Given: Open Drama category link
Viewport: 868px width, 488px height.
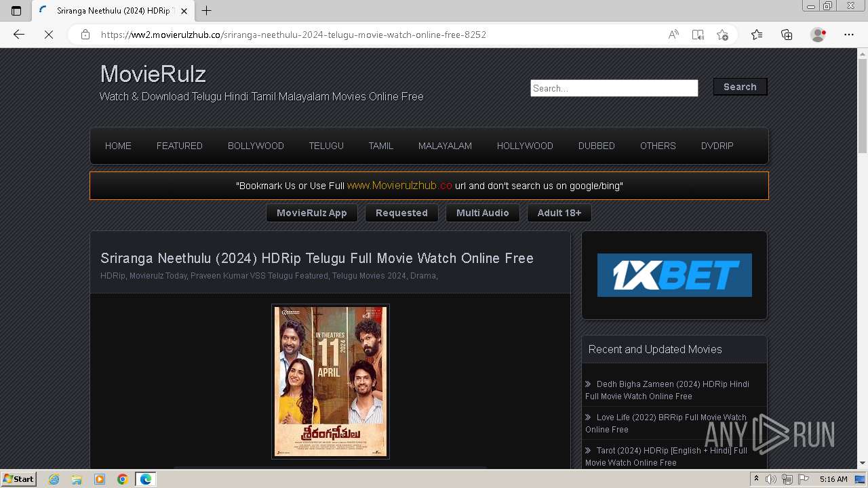Looking at the screenshot, I should coord(423,276).
